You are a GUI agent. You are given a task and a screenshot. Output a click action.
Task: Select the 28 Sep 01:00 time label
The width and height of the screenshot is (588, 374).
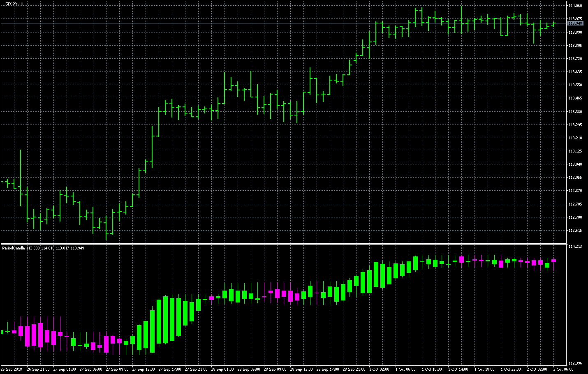222,369
